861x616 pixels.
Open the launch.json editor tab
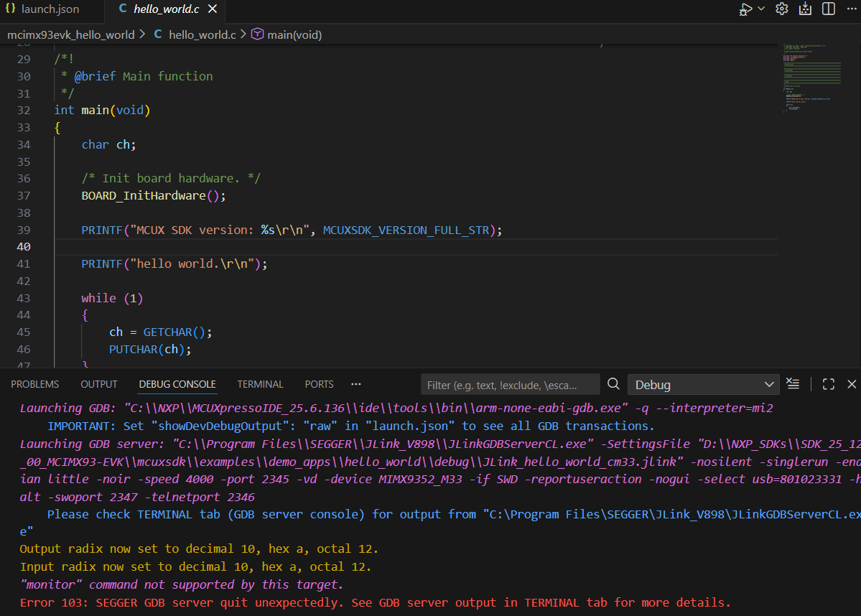tap(43, 9)
